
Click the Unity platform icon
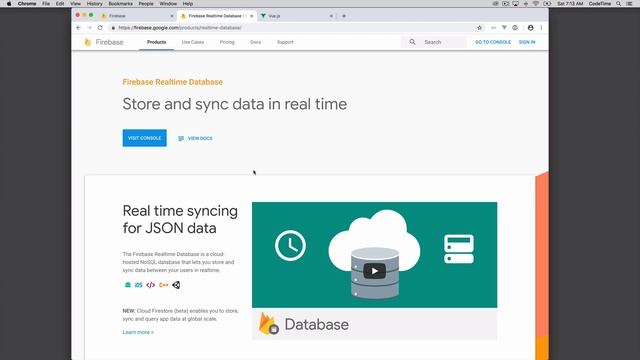176,285
